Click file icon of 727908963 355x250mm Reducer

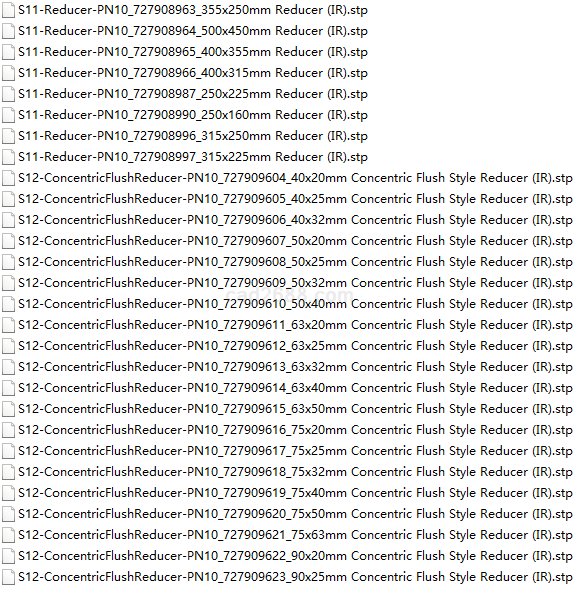[x=8, y=10]
